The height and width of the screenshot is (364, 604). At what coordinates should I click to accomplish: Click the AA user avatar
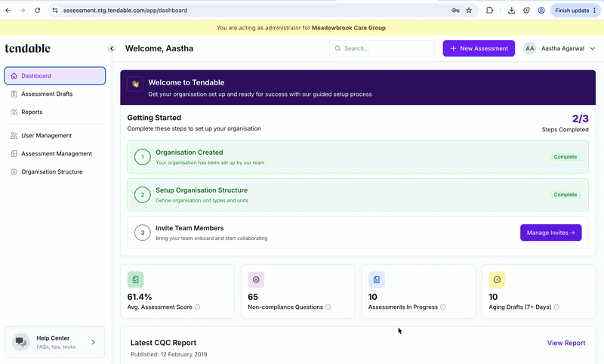(x=530, y=48)
